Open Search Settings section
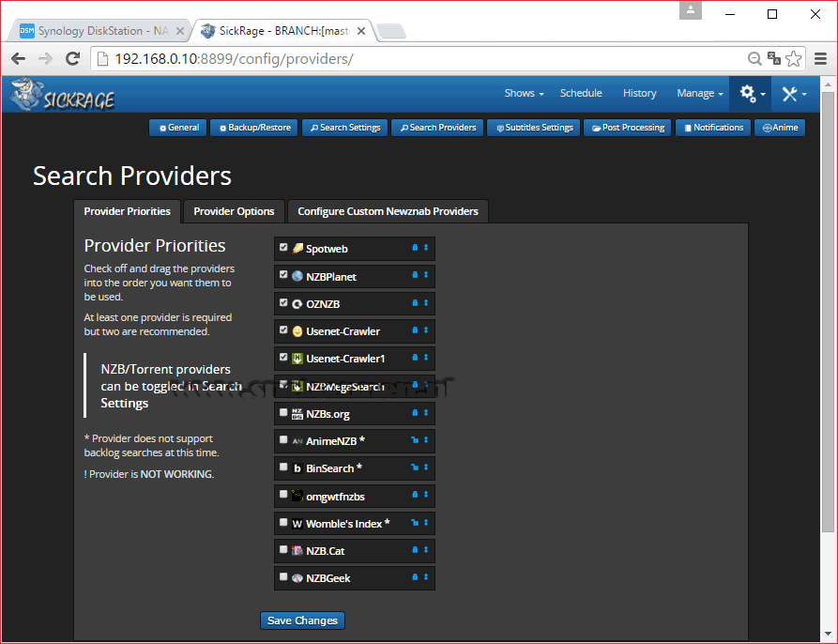This screenshot has width=838, height=644. point(344,128)
